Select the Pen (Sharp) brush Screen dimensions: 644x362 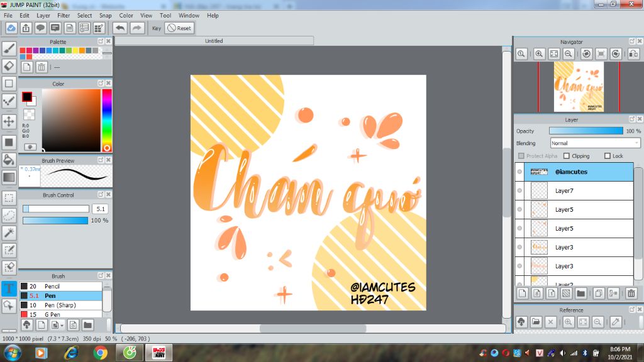61,305
